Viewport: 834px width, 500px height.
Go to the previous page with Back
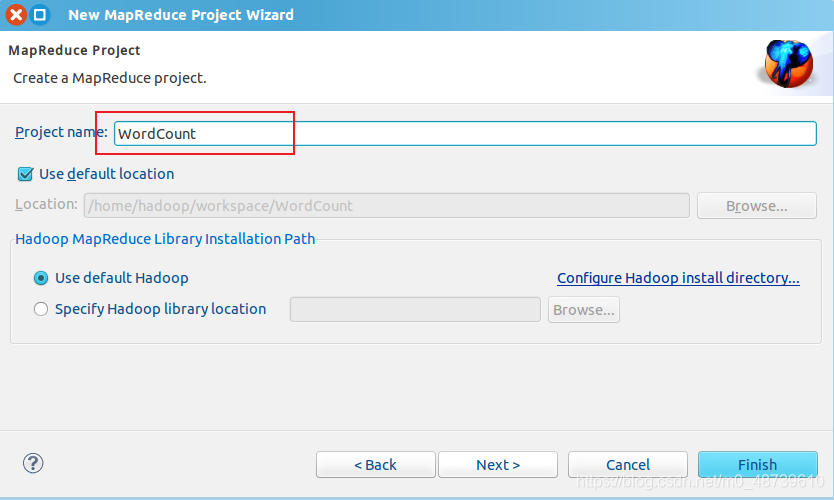(x=376, y=465)
